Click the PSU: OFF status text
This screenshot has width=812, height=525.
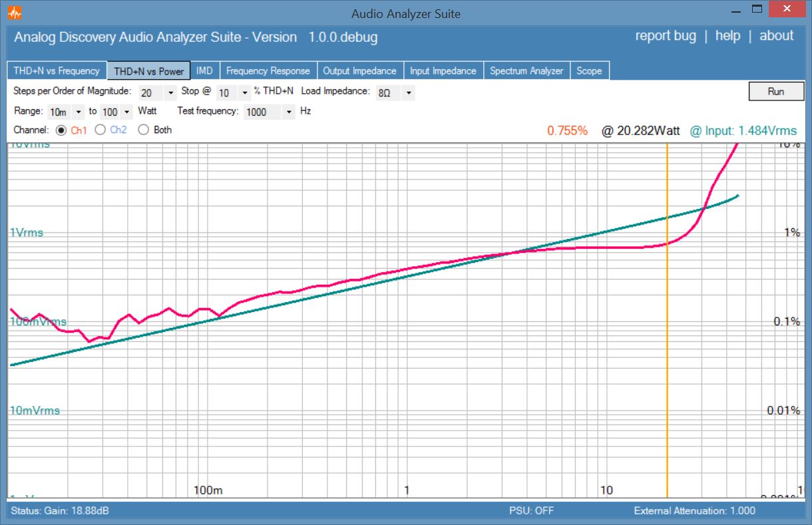click(531, 511)
